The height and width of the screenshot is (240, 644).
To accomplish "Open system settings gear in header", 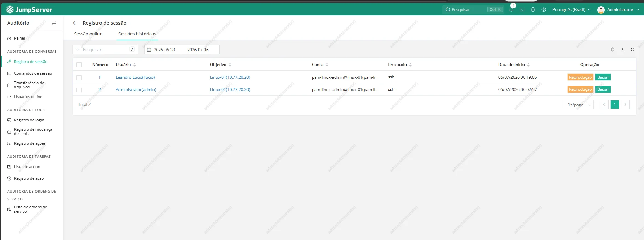I will (533, 10).
